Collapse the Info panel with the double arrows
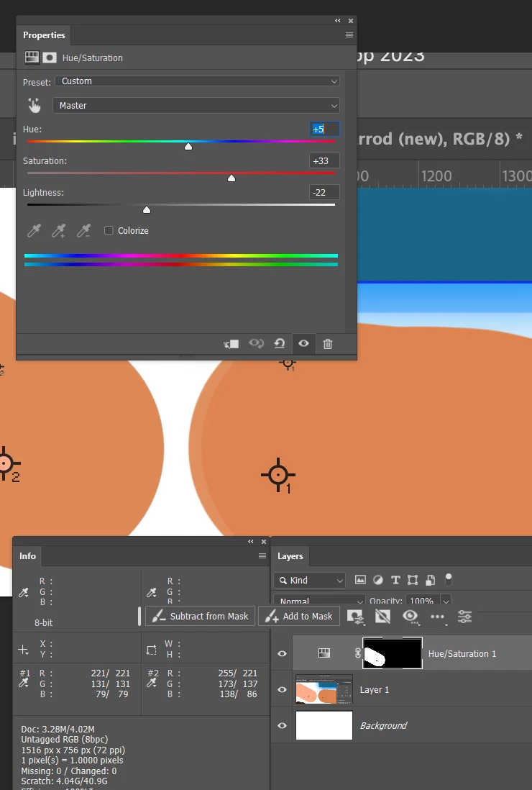 pyautogui.click(x=251, y=542)
